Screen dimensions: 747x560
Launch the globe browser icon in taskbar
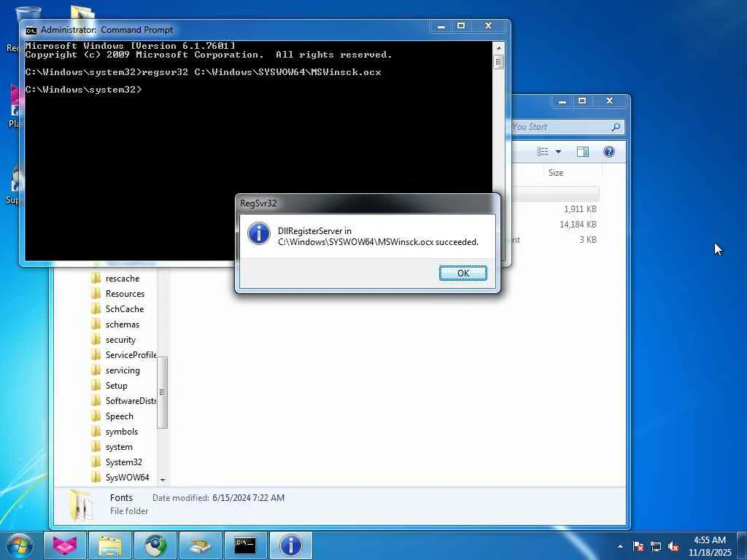tap(155, 545)
